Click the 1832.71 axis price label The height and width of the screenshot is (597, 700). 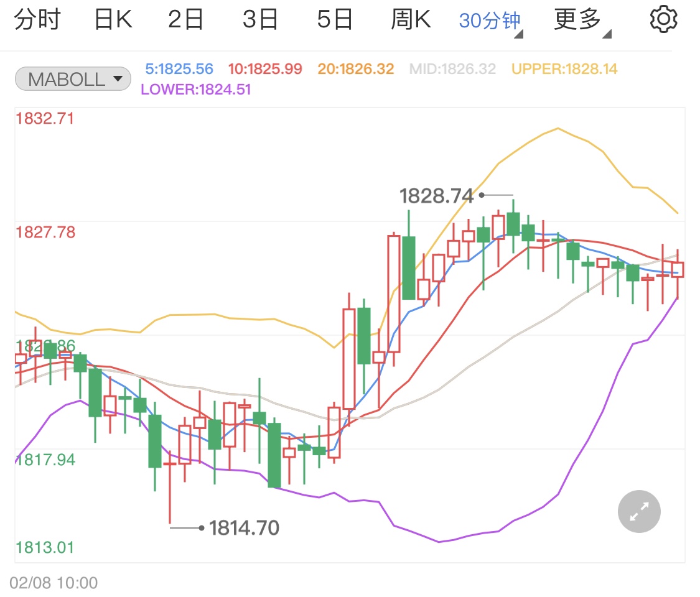[x=45, y=118]
